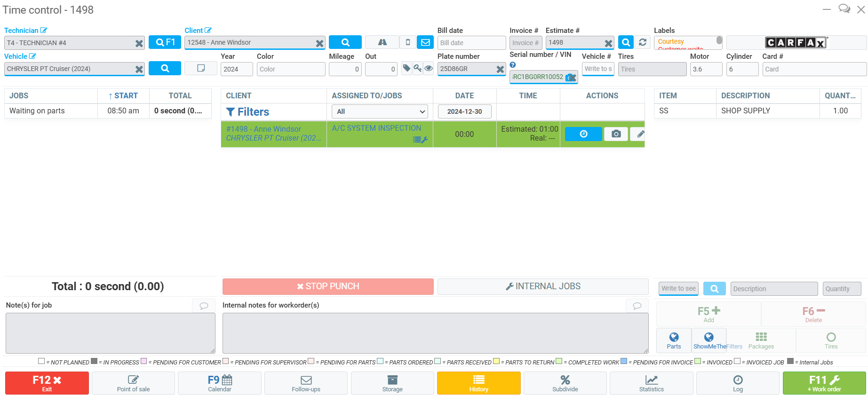Click the COMPLETED WORK green color swatch
This screenshot has width=868, height=396.
(x=559, y=361)
